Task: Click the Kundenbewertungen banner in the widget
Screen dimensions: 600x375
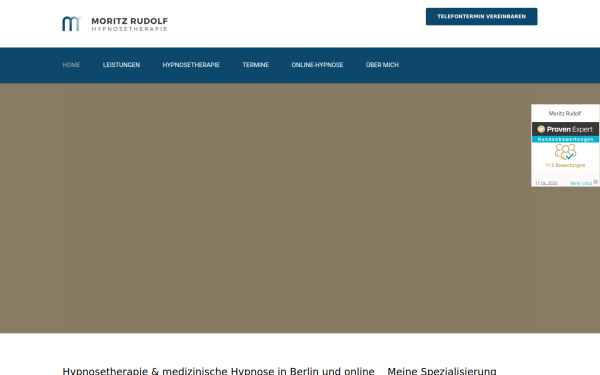Action: [x=565, y=139]
